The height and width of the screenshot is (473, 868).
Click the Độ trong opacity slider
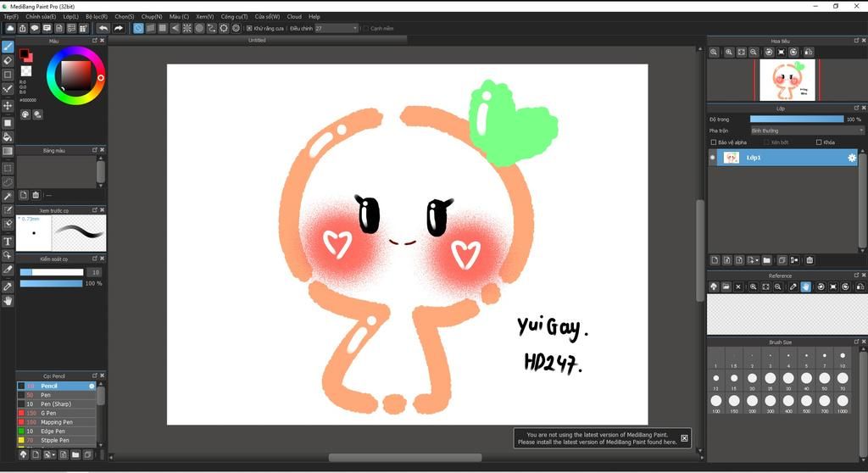point(797,119)
